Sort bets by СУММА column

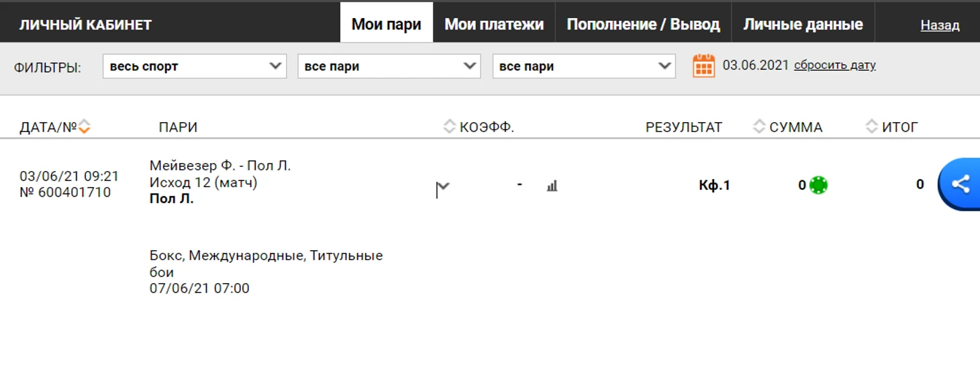759,127
